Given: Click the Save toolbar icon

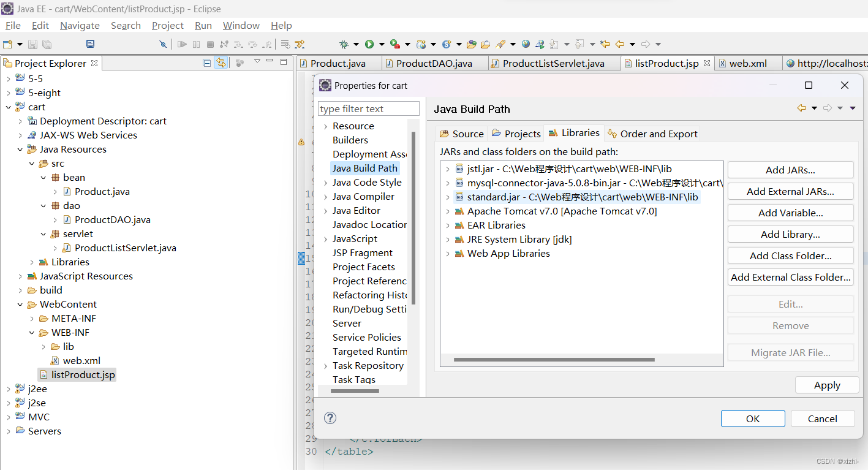Looking at the screenshot, I should tap(32, 44).
